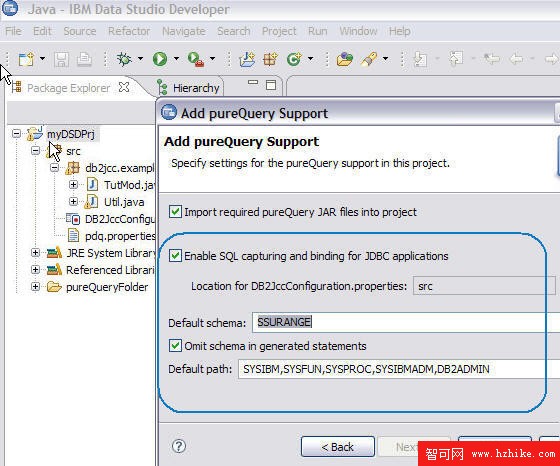Screen dimensions: 560x466
Task: Open the Search dropdown arrow
Action: 385,59
